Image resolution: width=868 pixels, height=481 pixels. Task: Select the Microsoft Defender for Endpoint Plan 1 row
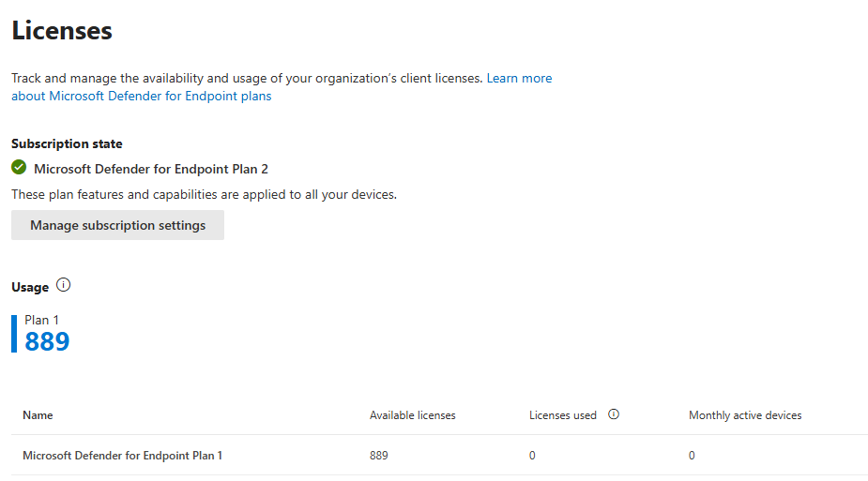[x=439, y=455]
